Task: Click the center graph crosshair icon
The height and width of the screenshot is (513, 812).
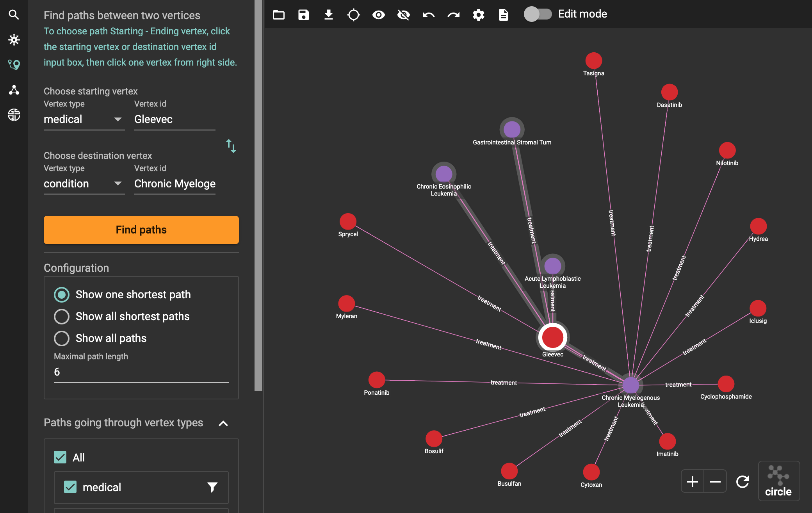Action: click(x=353, y=15)
